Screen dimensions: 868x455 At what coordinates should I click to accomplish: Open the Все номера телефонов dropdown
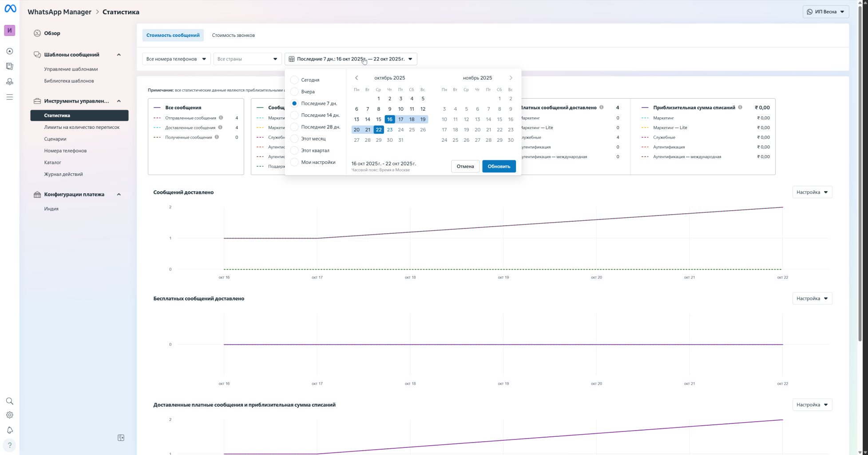coord(176,59)
